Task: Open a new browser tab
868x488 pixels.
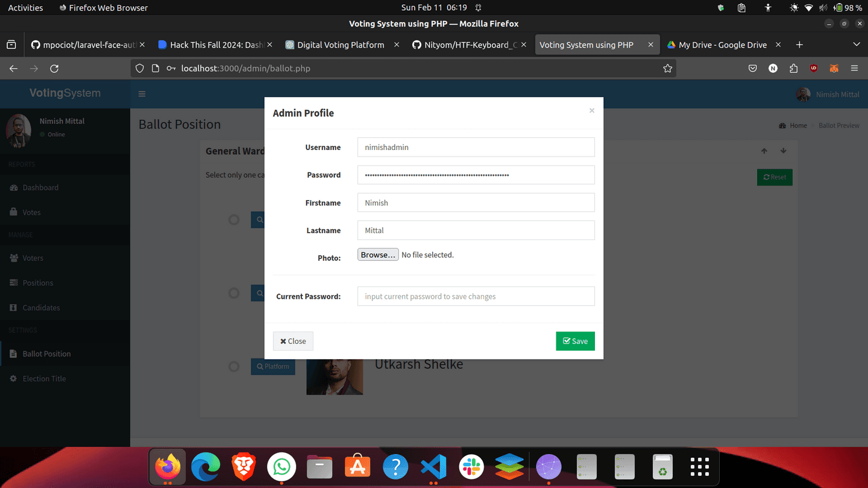Action: tap(799, 45)
